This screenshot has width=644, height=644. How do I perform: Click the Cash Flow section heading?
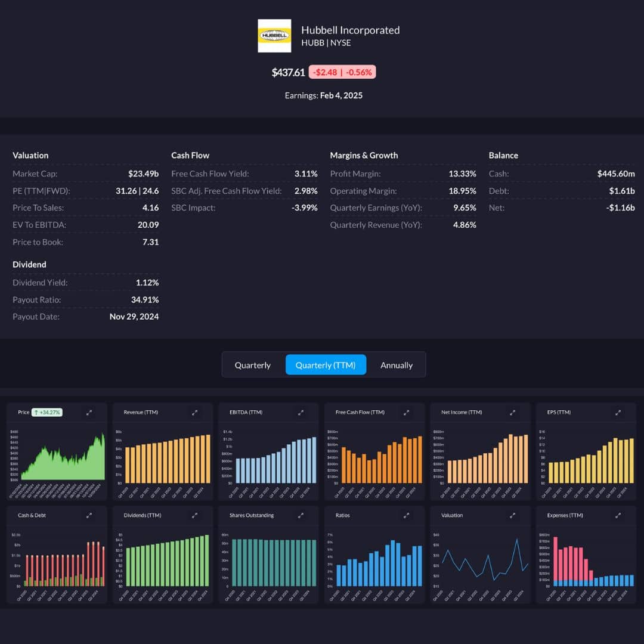pyautogui.click(x=190, y=155)
